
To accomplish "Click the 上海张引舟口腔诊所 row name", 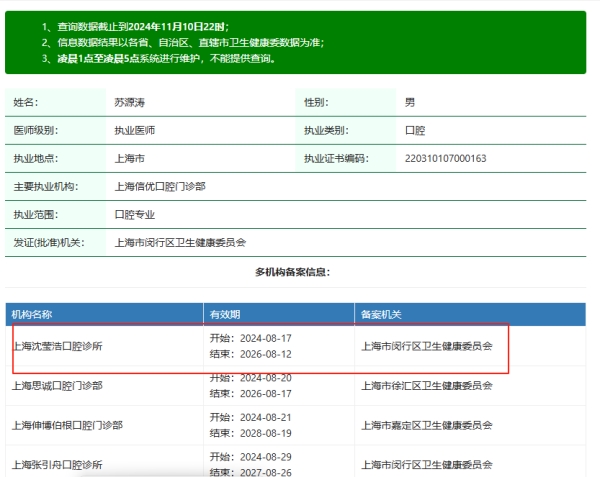I will [x=57, y=465].
